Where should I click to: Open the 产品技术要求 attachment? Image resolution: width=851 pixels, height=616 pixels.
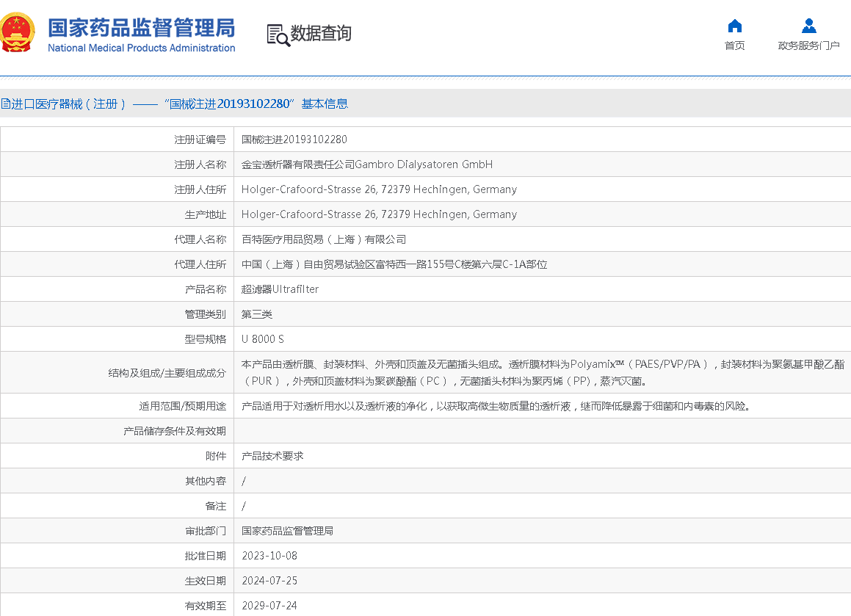point(272,456)
